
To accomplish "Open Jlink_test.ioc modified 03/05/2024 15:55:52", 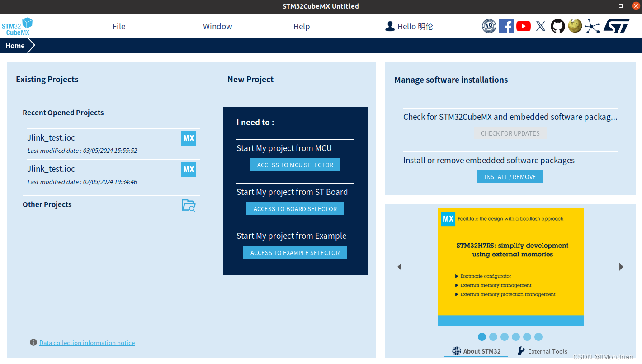I will [x=113, y=144].
